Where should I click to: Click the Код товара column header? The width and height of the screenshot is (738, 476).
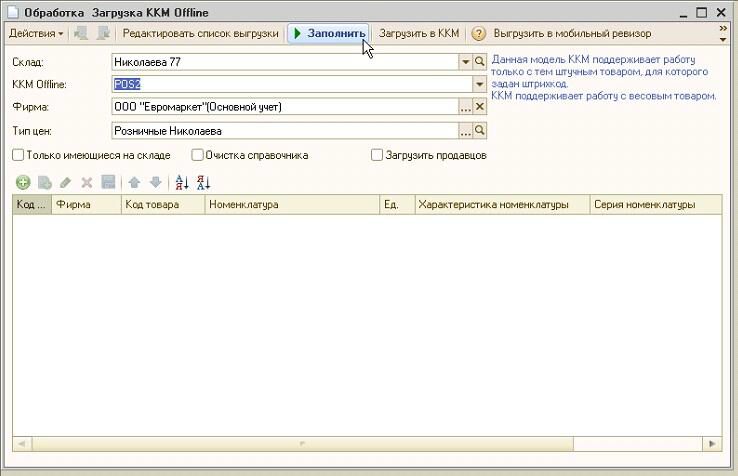(x=163, y=204)
